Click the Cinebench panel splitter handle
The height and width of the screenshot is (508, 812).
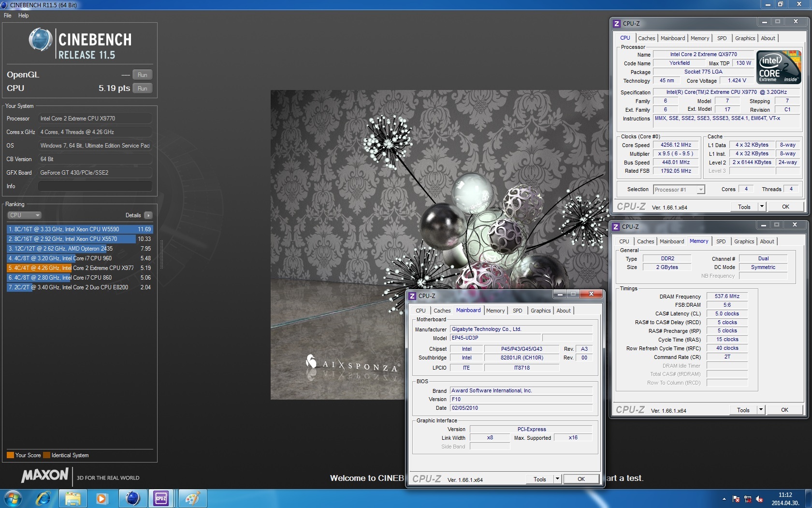[x=161, y=254]
